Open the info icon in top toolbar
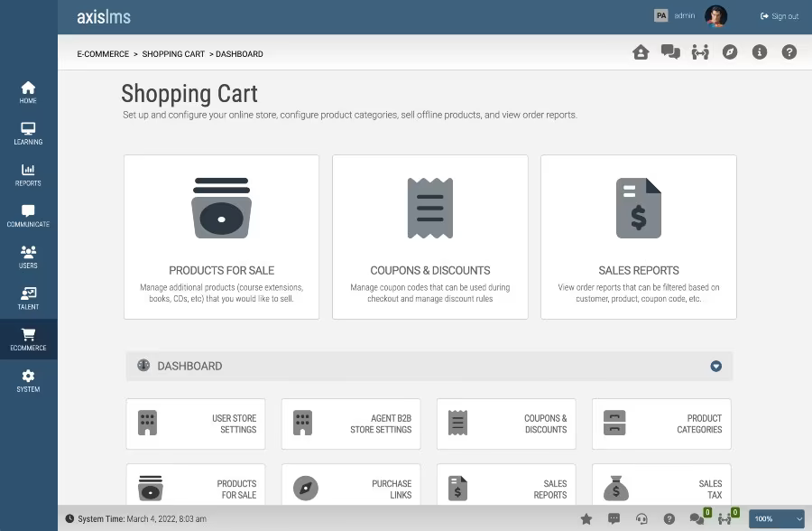The image size is (812, 531). [x=759, y=51]
